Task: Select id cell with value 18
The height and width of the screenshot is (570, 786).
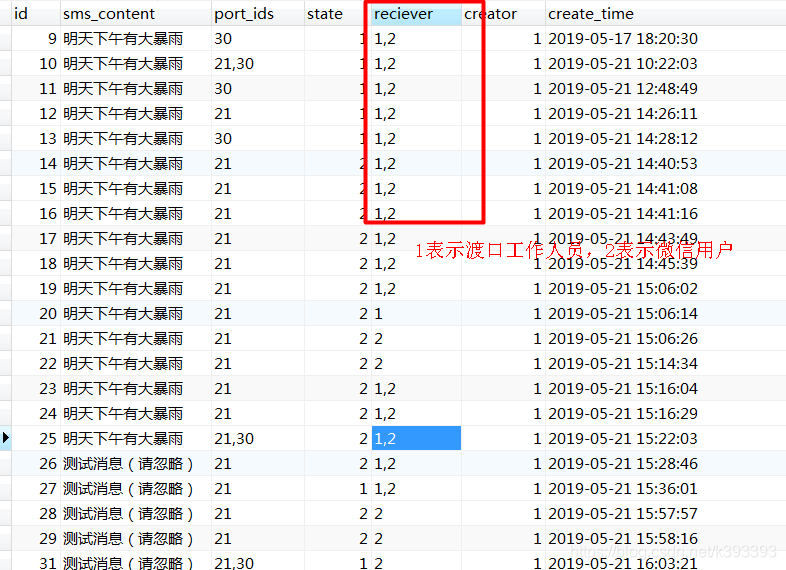Action: [36, 264]
